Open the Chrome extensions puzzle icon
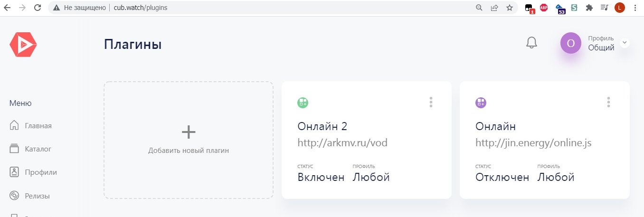 point(589,8)
